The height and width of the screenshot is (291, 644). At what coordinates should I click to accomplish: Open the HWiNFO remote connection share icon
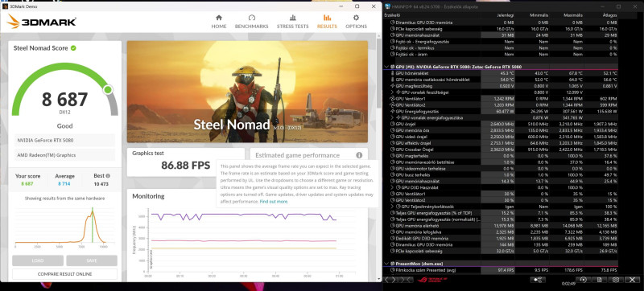[x=538, y=280]
